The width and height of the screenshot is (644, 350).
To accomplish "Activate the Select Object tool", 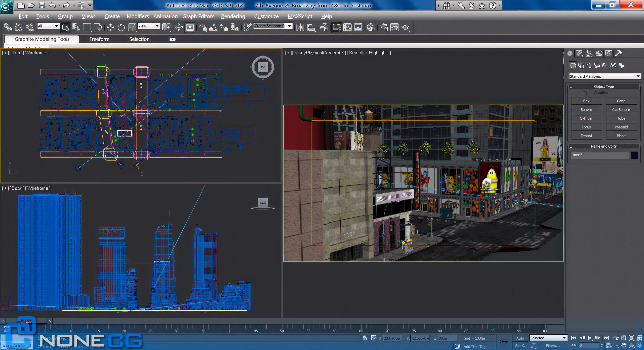I will [x=66, y=27].
